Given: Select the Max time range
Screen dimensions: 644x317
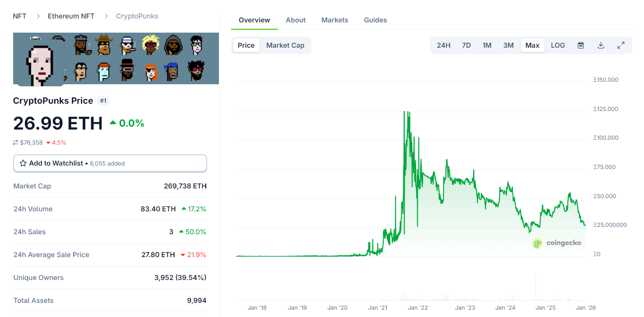Looking at the screenshot, I should click(532, 45).
